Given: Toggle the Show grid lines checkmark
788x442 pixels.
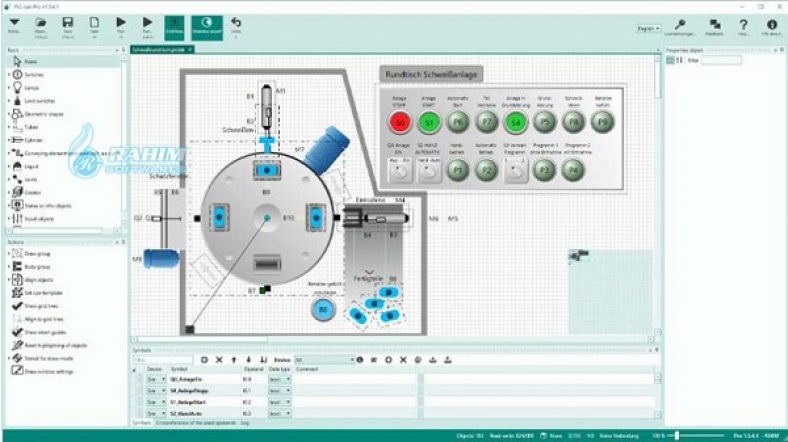Looking at the screenshot, I should click(17, 306).
